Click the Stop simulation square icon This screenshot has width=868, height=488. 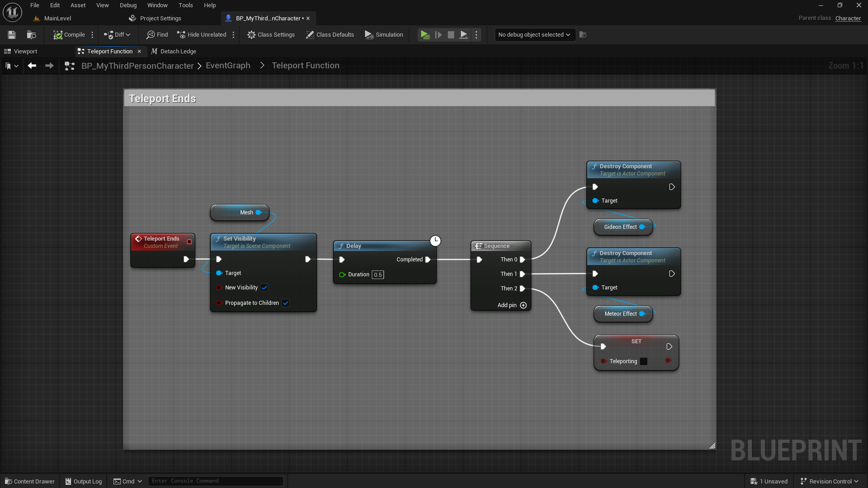tap(451, 35)
